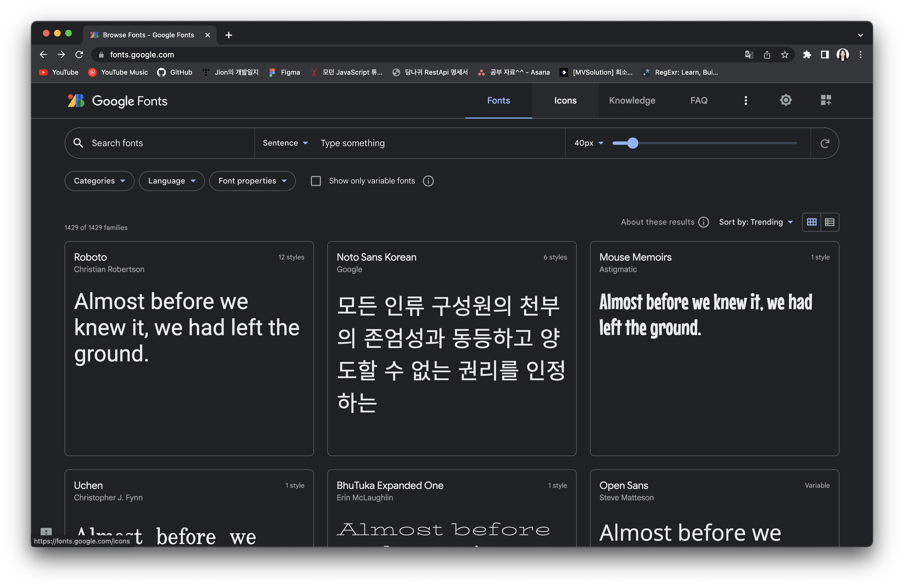The image size is (904, 588).
Task: Click the Google Fonts logo
Action: pos(117,101)
